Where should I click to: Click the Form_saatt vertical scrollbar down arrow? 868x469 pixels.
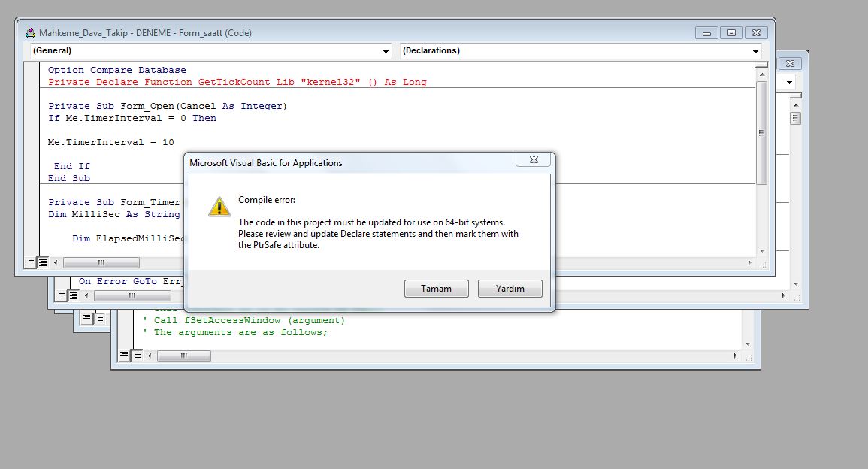(761, 250)
